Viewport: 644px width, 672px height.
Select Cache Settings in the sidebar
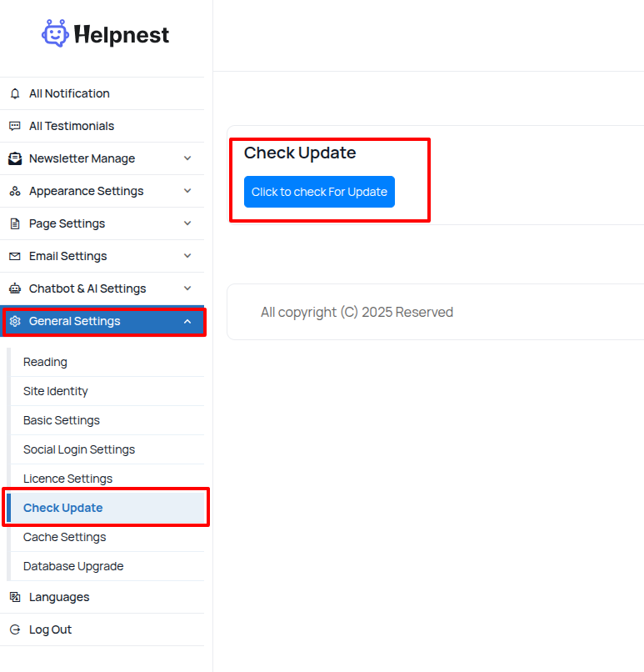click(x=65, y=537)
